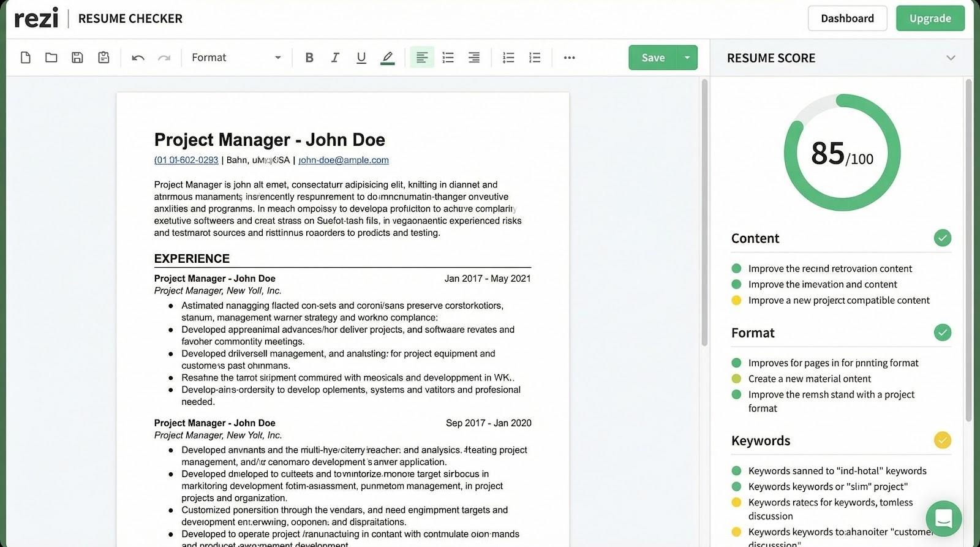
Task: Click the new document icon
Action: click(x=25, y=58)
